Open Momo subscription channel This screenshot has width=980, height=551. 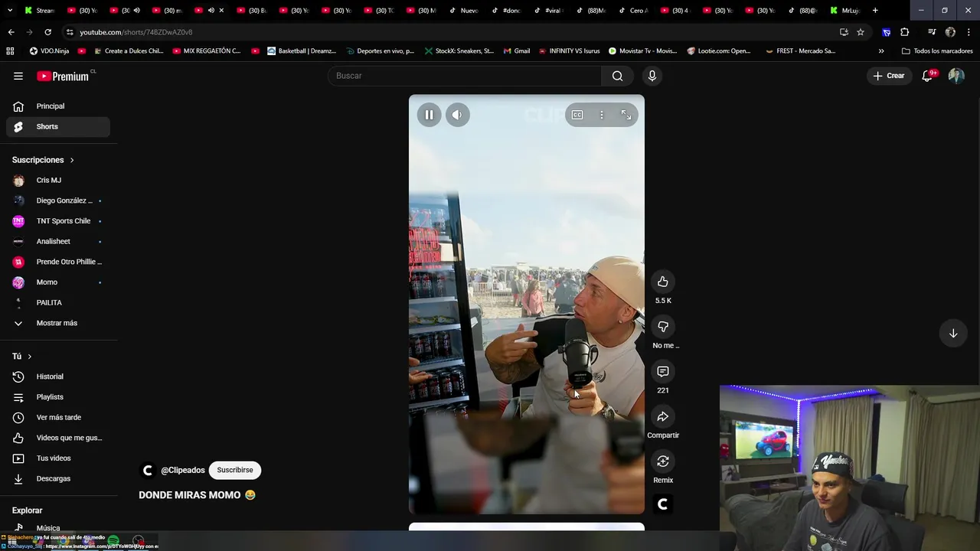pyautogui.click(x=58, y=282)
